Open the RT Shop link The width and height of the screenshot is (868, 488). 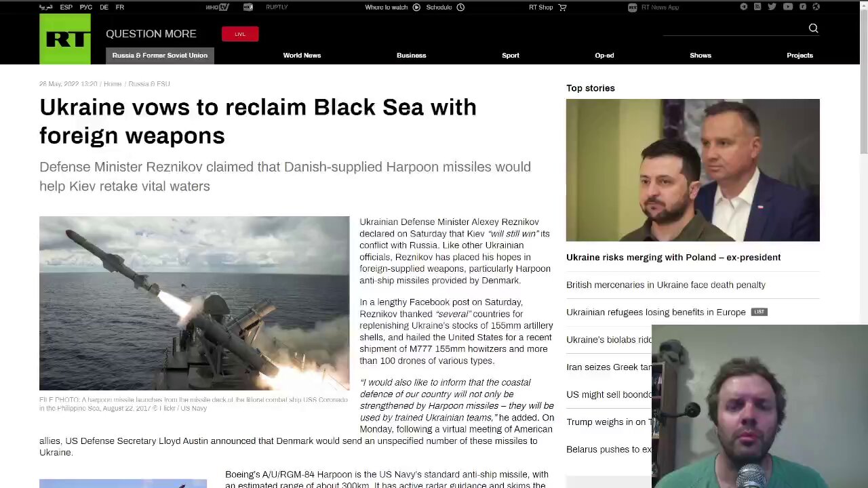pos(540,7)
